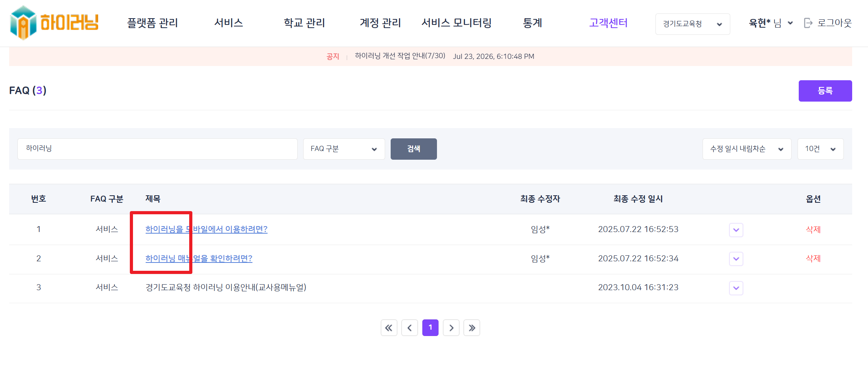Expand FAQ row 3 details chevron
The height and width of the screenshot is (387, 868).
(x=736, y=288)
